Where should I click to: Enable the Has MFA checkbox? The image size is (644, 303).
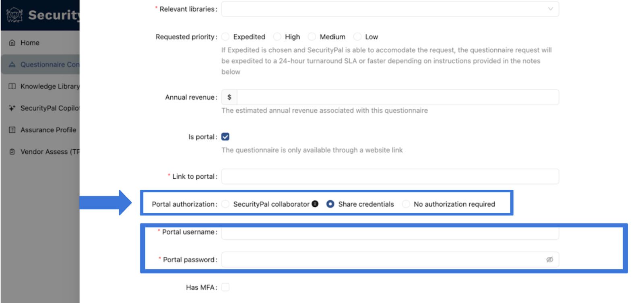point(225,287)
